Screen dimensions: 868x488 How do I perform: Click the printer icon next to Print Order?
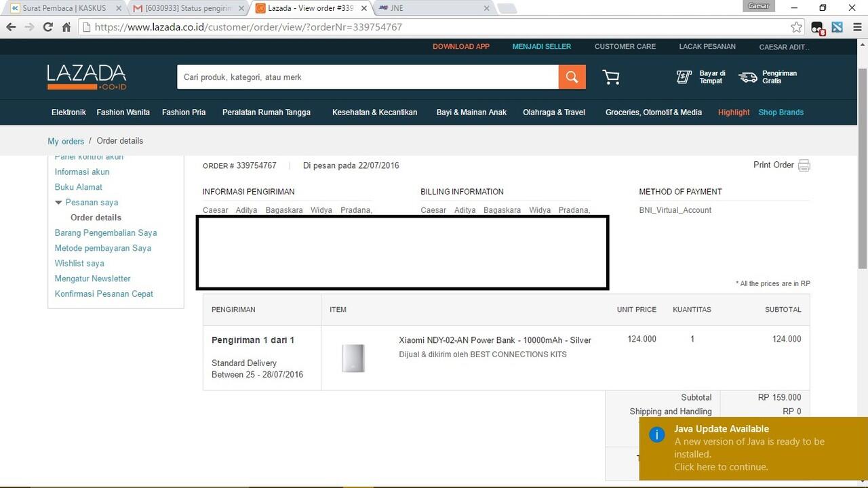click(804, 165)
